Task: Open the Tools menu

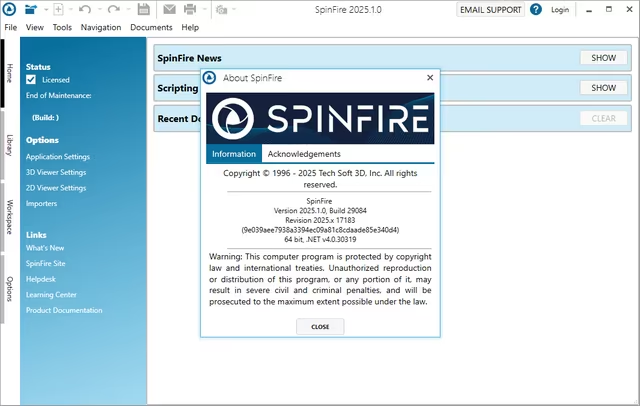Action: 62,27
